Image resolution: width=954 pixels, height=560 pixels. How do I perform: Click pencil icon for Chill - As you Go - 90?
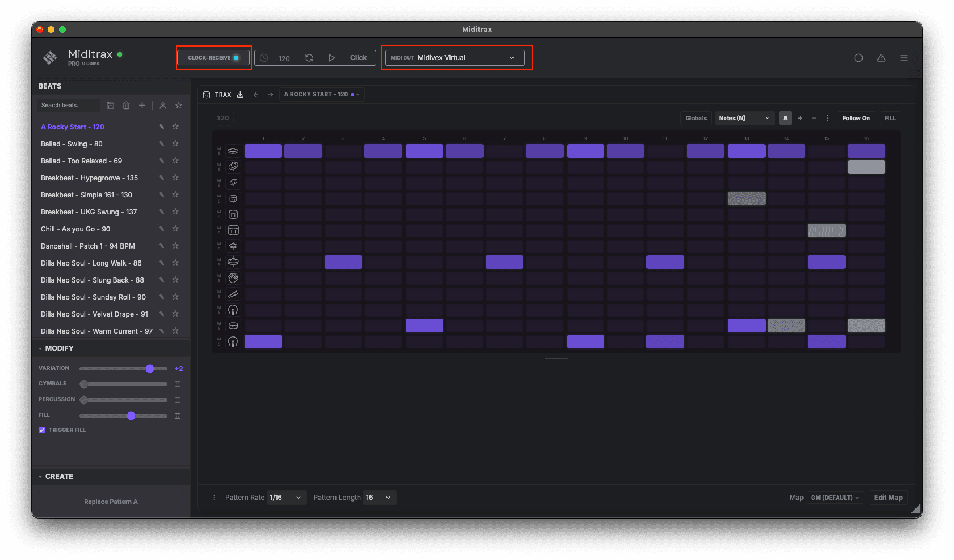[162, 229]
